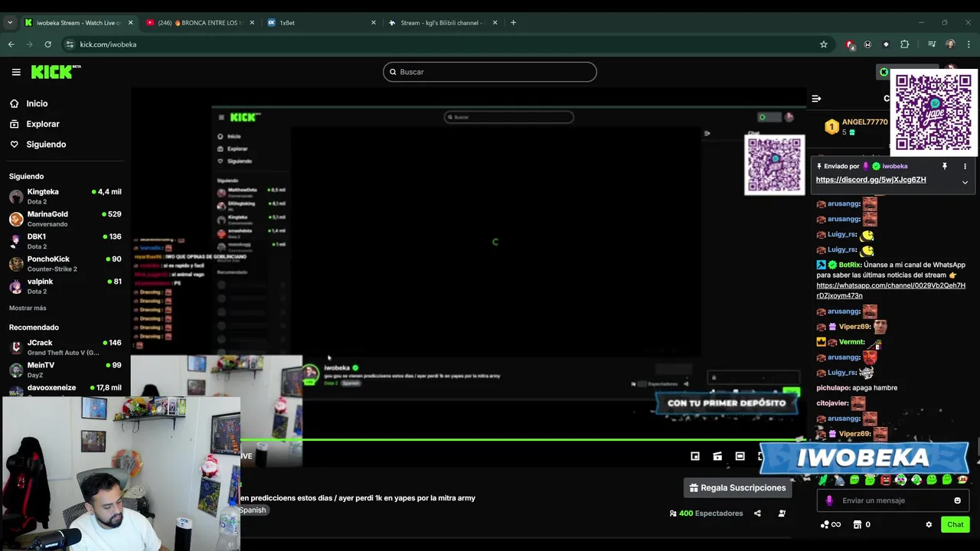The width and height of the screenshot is (980, 551).
Task: Open Chrome media control icon
Action: coord(932,44)
